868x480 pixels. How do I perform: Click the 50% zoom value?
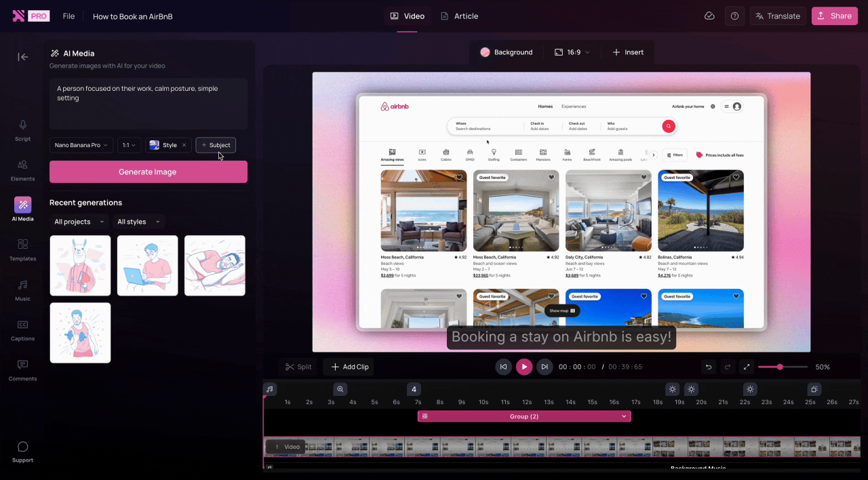823,367
